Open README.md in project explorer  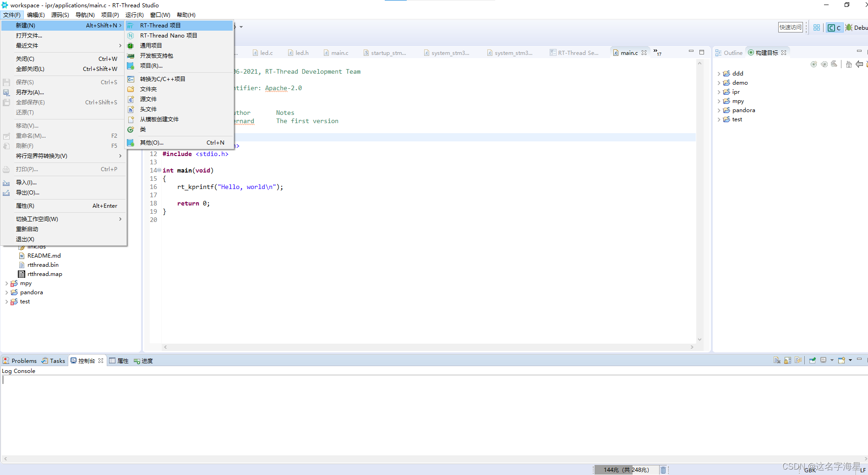44,256
